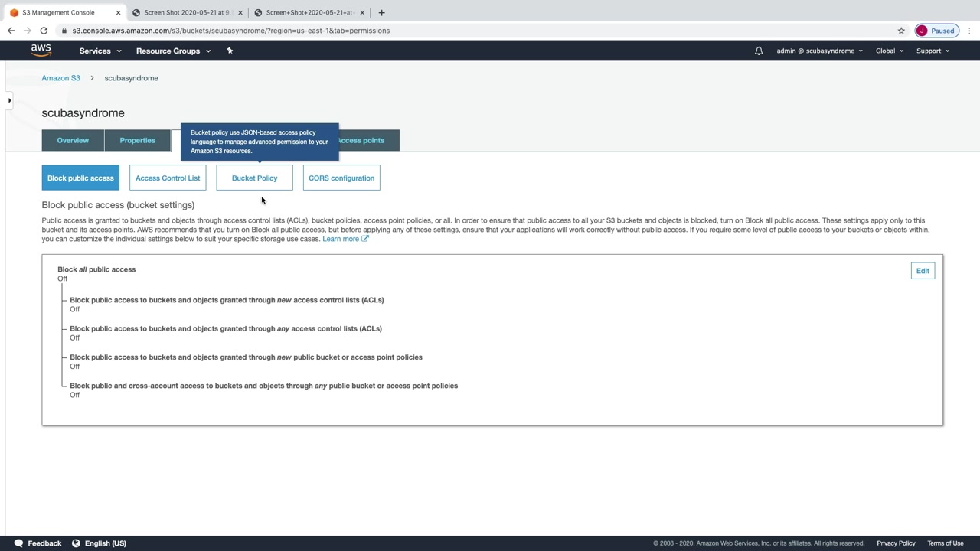Focus the browser address bar
This screenshot has width=980, height=551.
coord(475,31)
